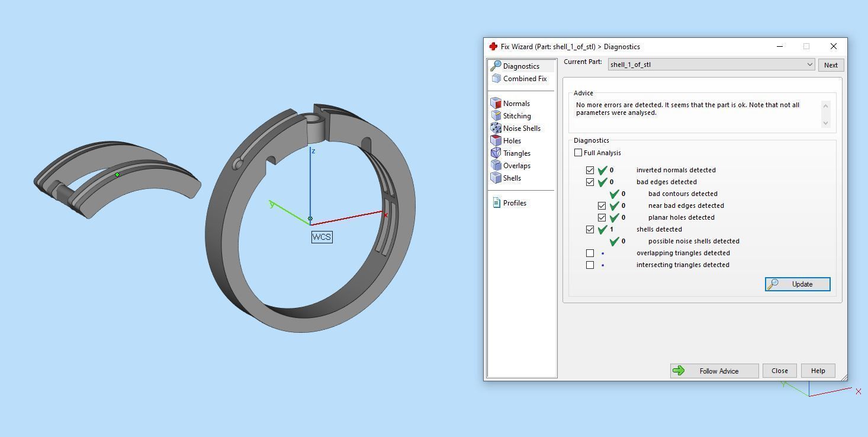Image resolution: width=868 pixels, height=437 pixels.
Task: Click the green status tick for shells detected
Action: 603,229
